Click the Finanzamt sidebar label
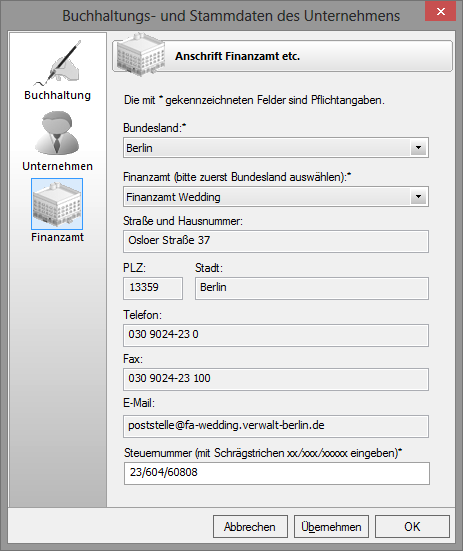463x551 pixels. (x=57, y=237)
